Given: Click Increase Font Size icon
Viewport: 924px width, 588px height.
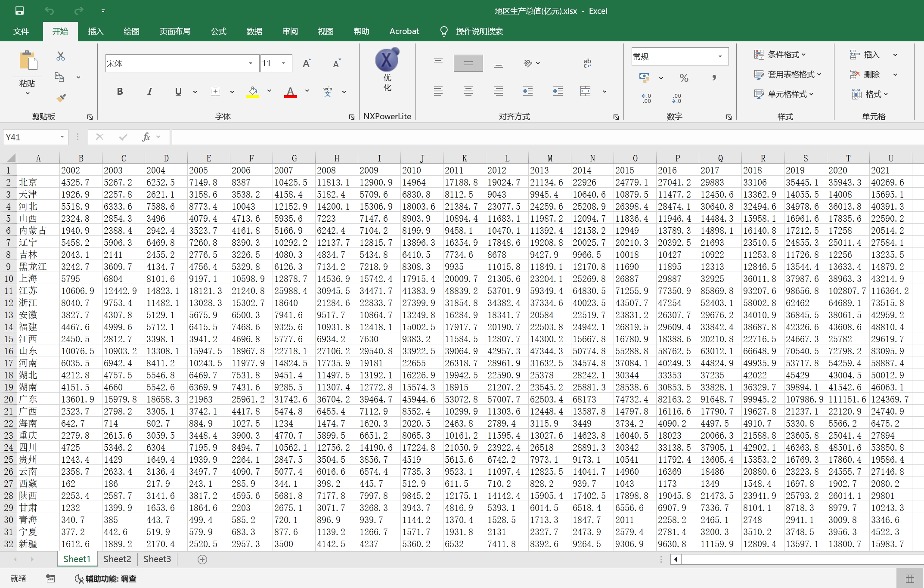Looking at the screenshot, I should [307, 64].
